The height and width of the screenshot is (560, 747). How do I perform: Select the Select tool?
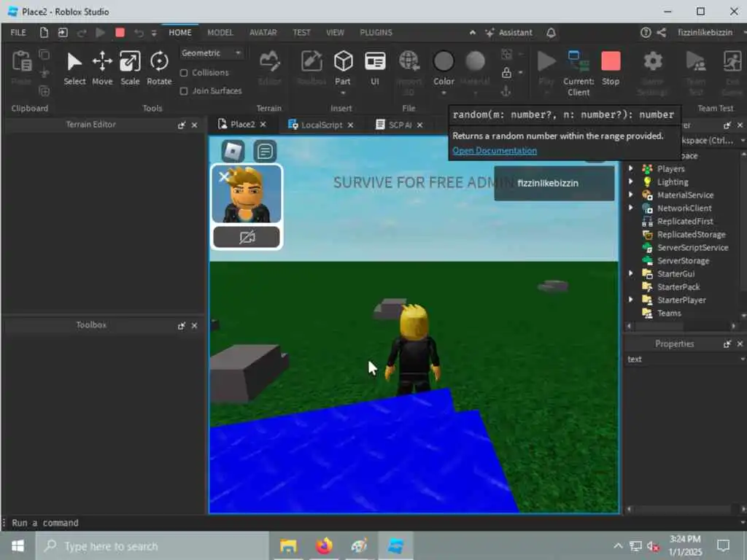[74, 69]
